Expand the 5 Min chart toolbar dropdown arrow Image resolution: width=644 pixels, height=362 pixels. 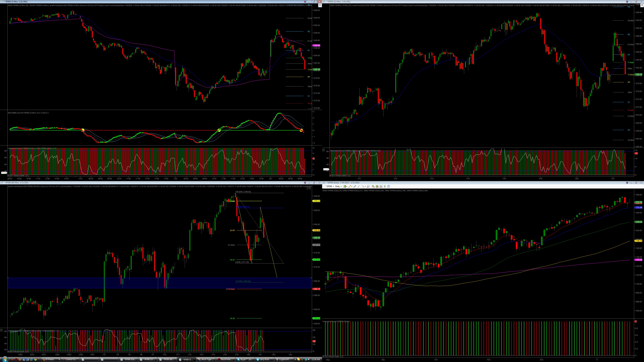pyautogui.click(x=320, y=6)
